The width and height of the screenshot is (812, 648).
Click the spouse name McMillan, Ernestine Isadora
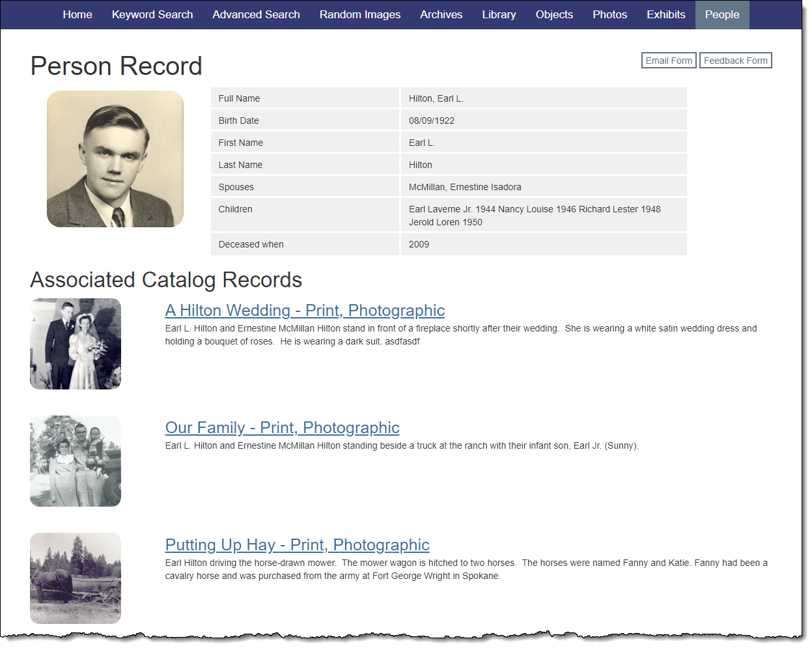(x=465, y=187)
